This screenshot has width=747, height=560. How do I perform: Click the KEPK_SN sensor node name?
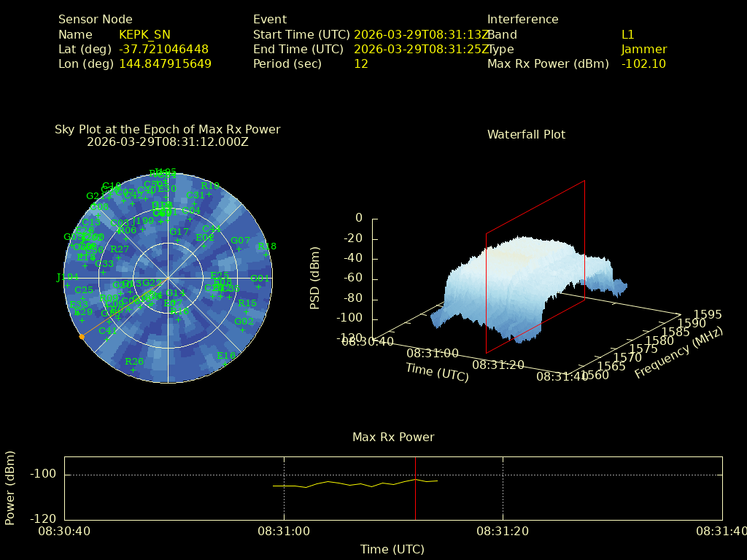[x=144, y=34]
